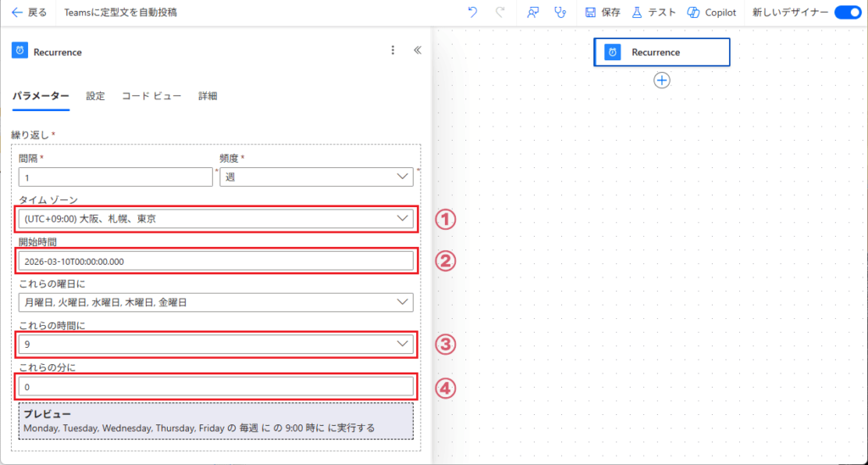Image resolution: width=868 pixels, height=465 pixels.
Task: Collapse the panel with double chevron icon
Action: pos(417,51)
